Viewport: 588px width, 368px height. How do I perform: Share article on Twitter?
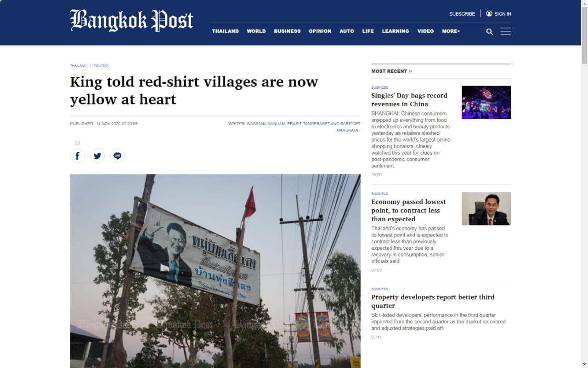click(97, 156)
